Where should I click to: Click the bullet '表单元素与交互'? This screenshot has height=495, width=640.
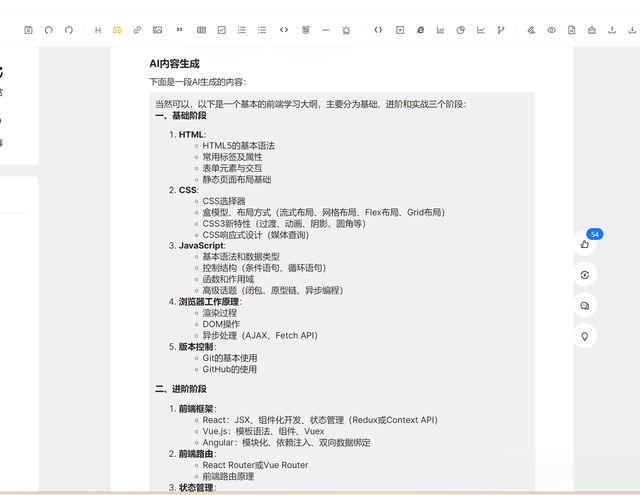[233, 168]
